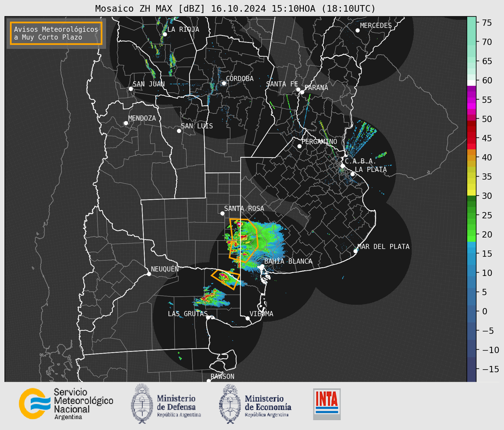Click the MERCEDES city label
The height and width of the screenshot is (430, 504).
point(376,25)
